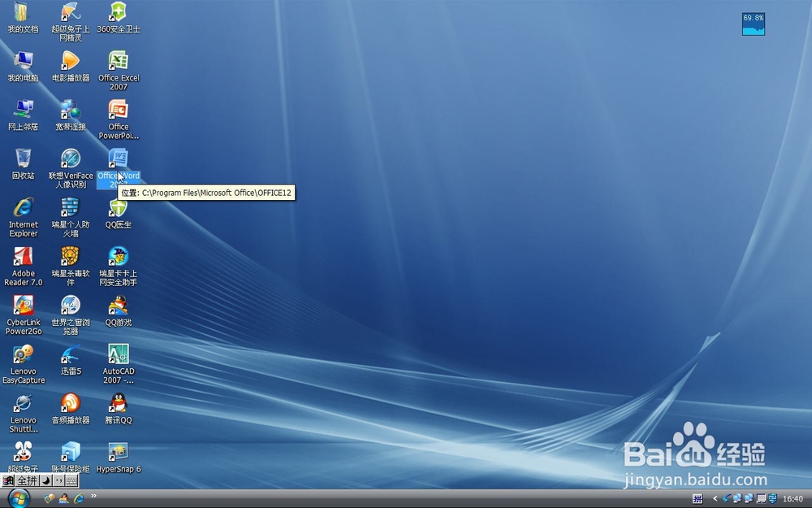Select the 360安全卫士 shortcut

pos(118,18)
